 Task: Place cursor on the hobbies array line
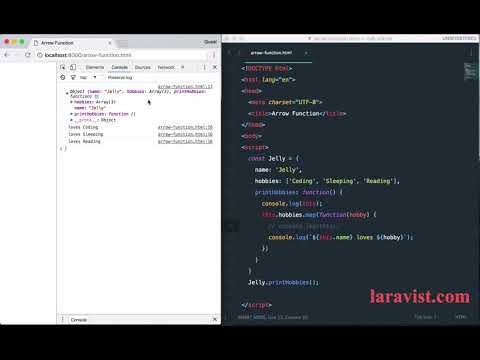click(x=327, y=181)
